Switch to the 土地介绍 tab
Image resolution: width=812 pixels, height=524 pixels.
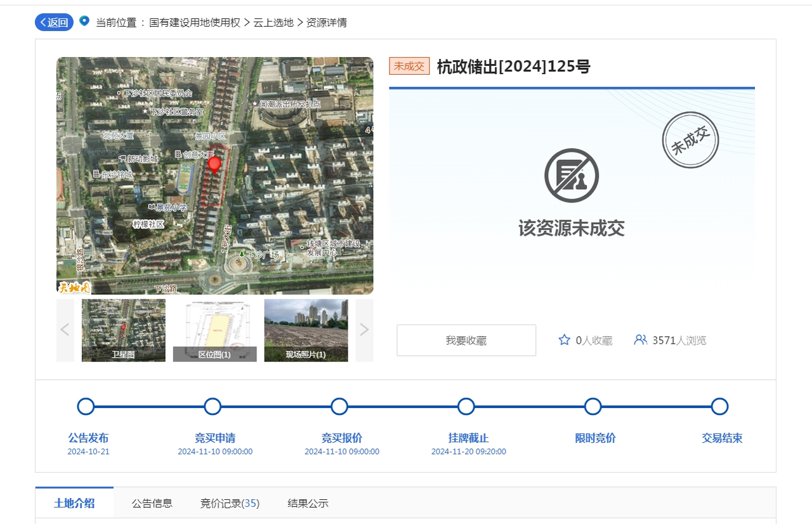tap(74, 503)
